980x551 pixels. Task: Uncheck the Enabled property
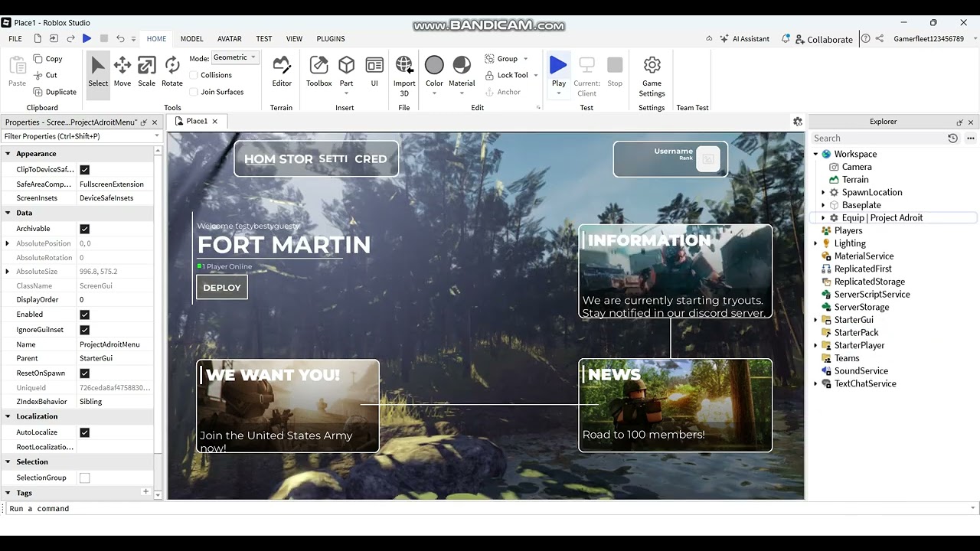[85, 315]
